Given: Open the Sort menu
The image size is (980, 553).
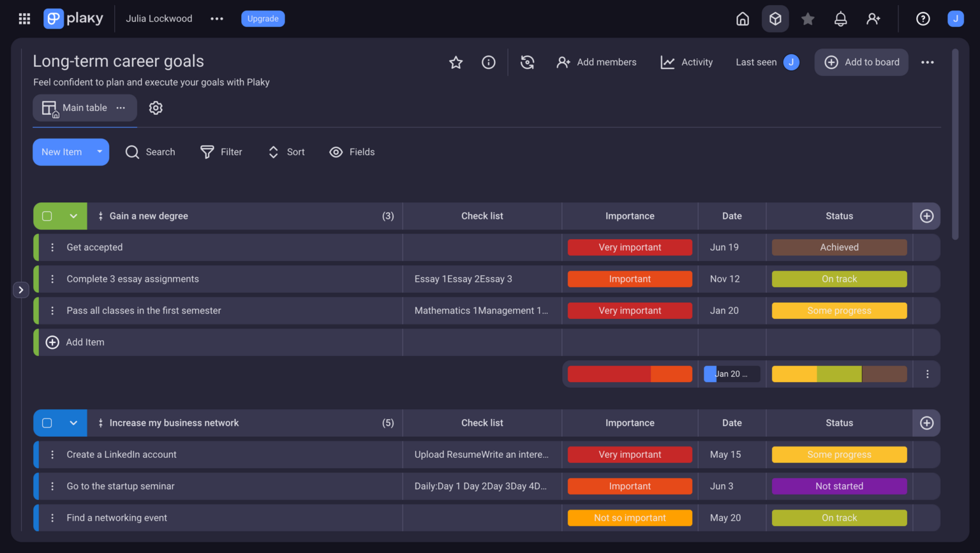Looking at the screenshot, I should (286, 152).
